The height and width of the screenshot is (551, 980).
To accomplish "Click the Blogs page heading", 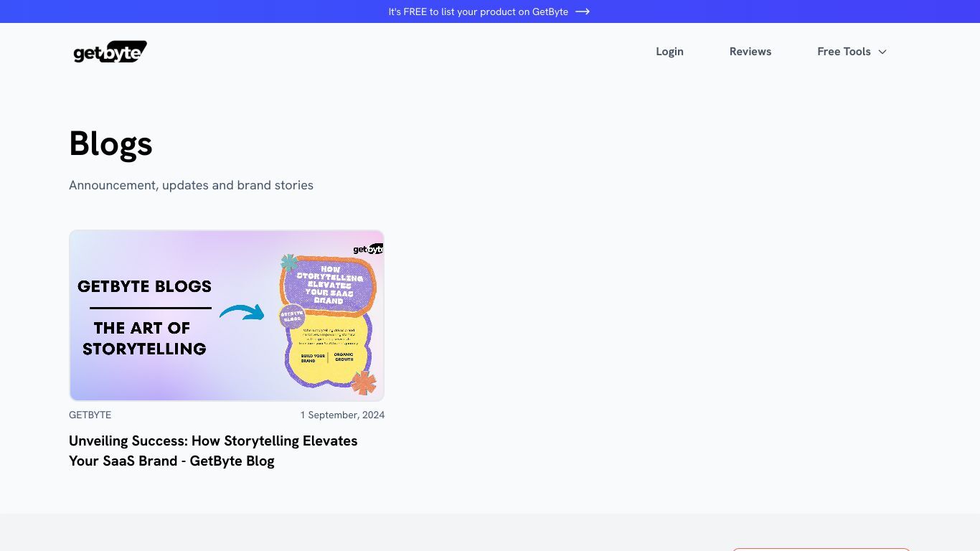I will 110,143.
